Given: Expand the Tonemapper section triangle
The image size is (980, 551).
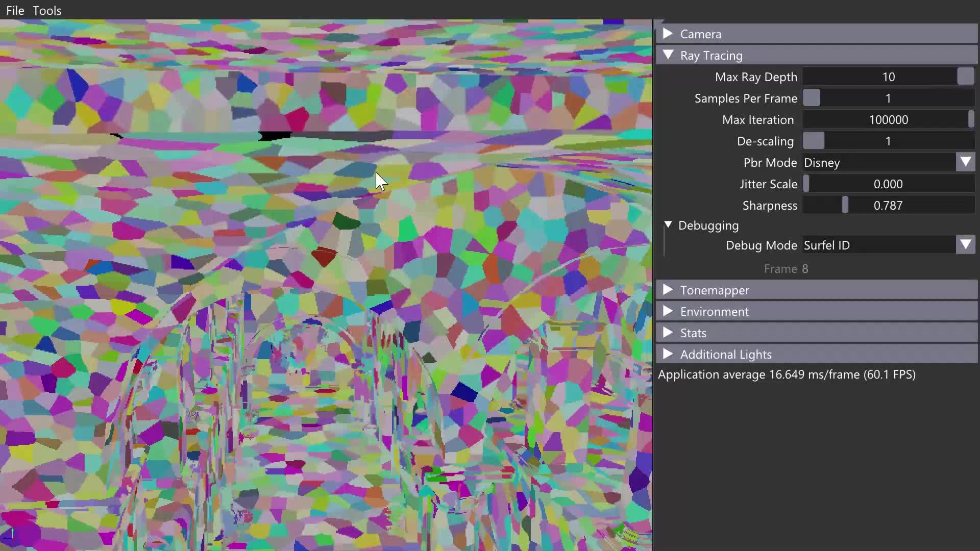Looking at the screenshot, I should tap(668, 290).
